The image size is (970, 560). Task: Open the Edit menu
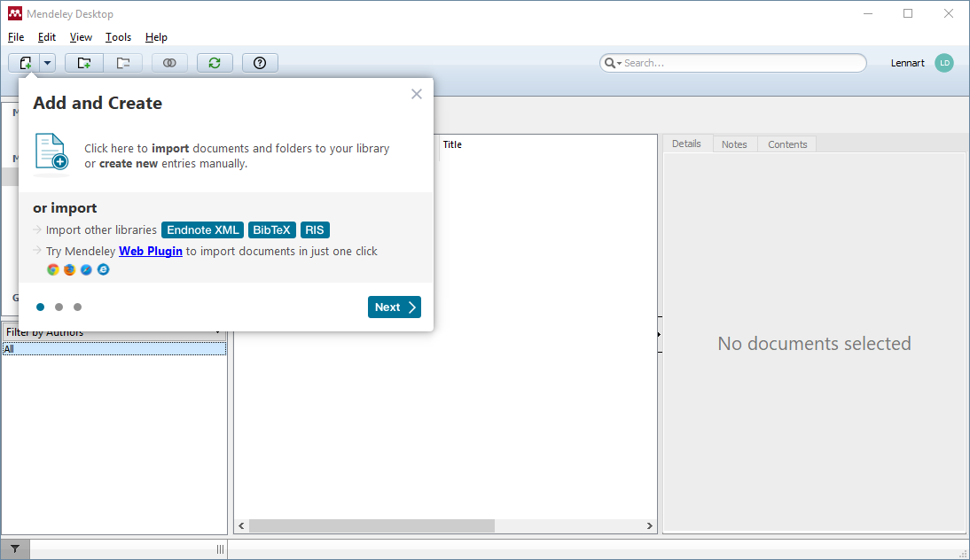click(47, 37)
